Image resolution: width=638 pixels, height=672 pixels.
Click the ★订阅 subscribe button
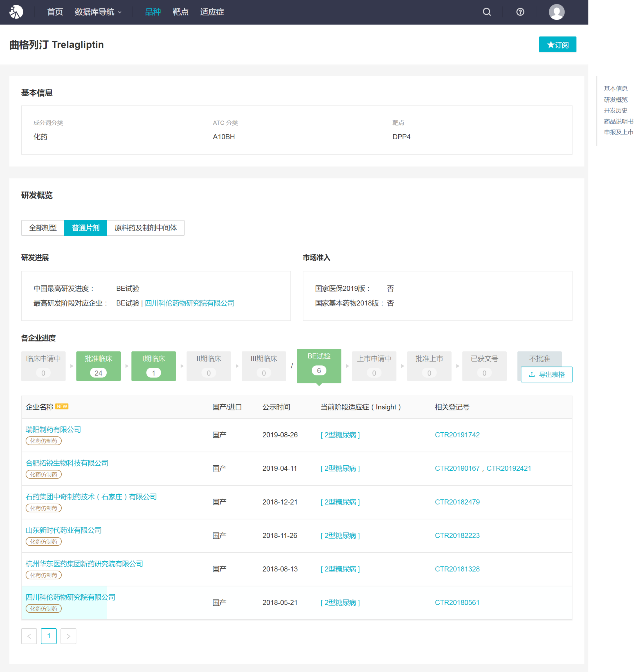557,44
